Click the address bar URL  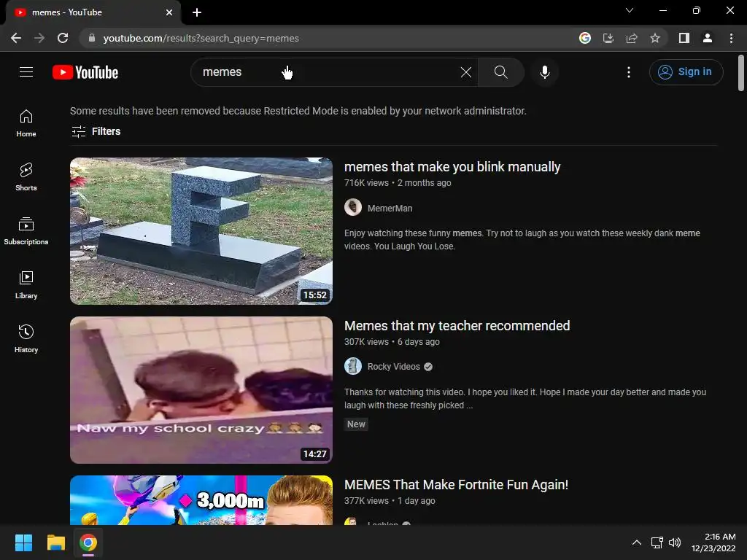[x=201, y=38]
